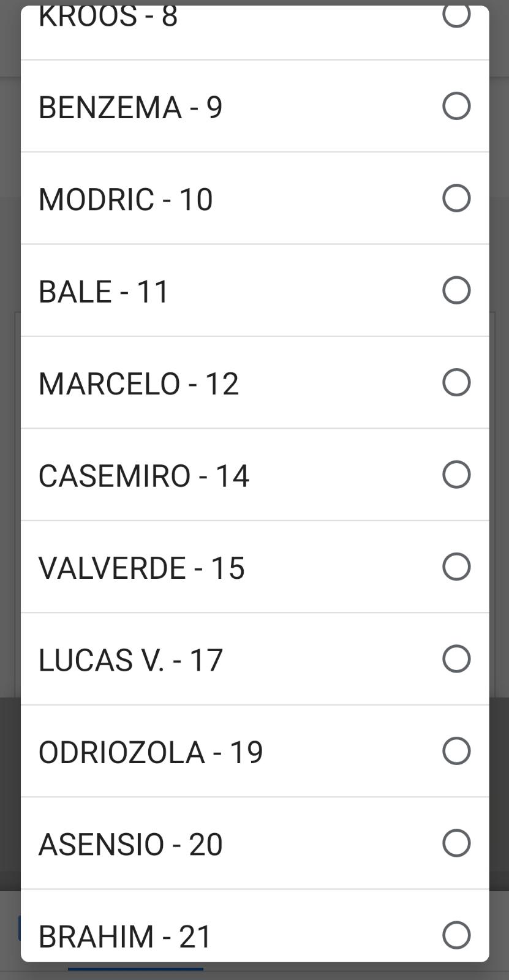Choose the MODRIC - 10 radio button

pyautogui.click(x=456, y=198)
